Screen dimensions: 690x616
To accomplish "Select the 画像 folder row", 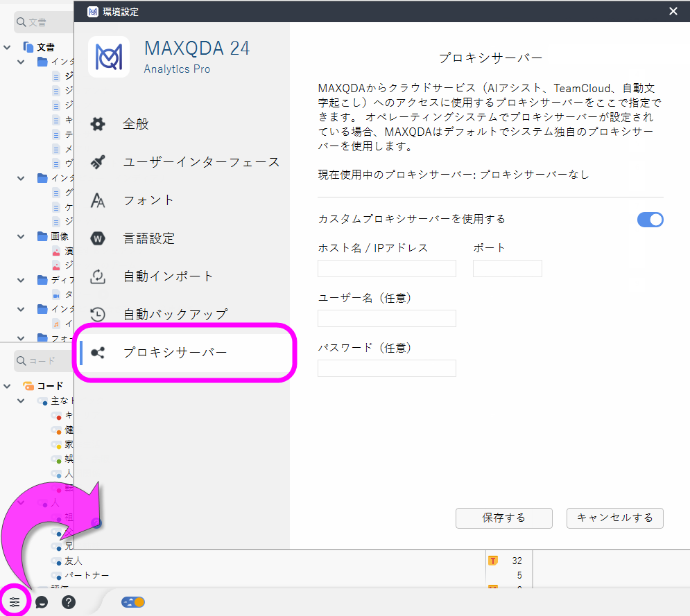I will (x=60, y=236).
